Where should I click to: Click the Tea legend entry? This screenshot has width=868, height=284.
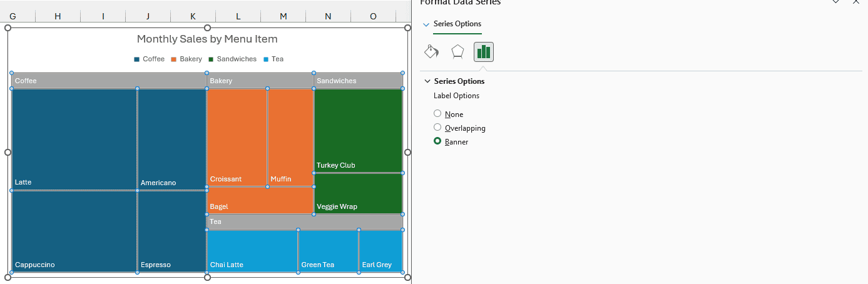point(273,59)
